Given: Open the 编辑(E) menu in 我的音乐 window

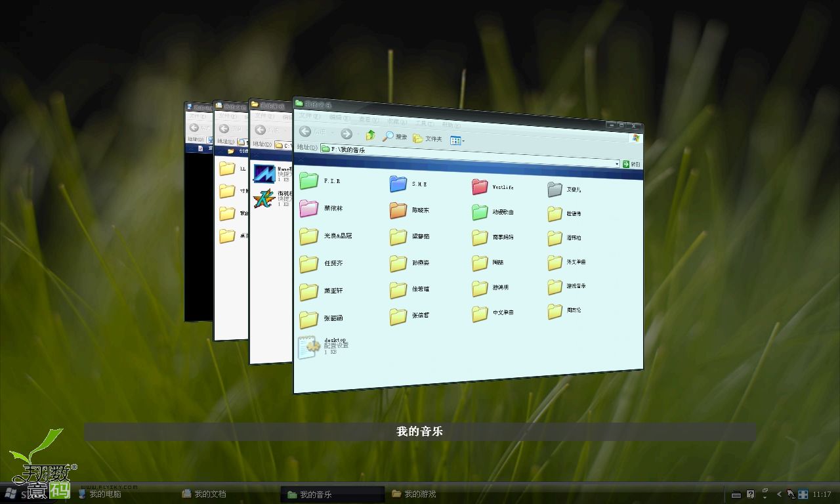Looking at the screenshot, I should click(x=340, y=117).
